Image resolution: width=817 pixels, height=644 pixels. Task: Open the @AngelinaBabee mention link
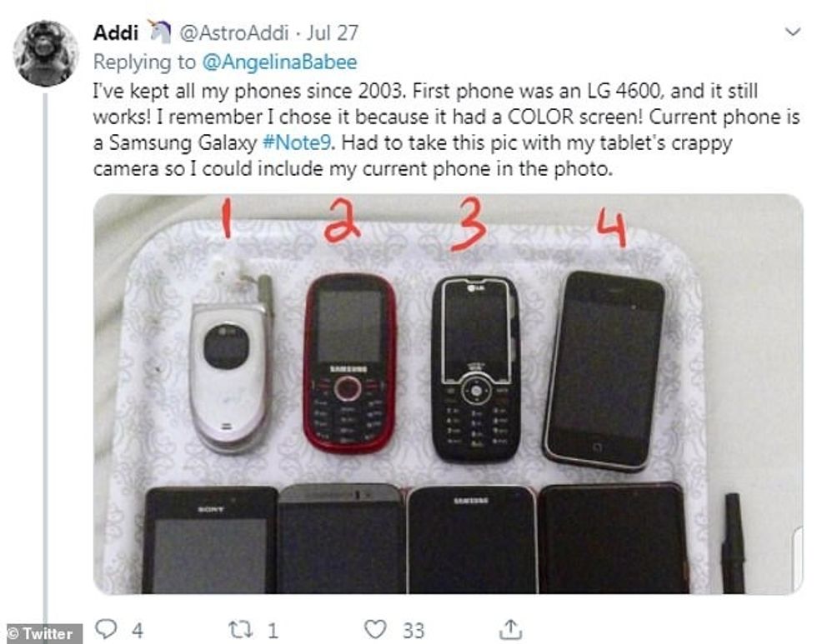click(278, 62)
